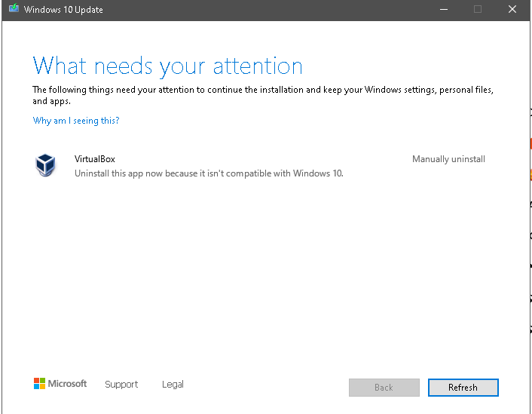Click the 'Uninstall this app now' message
This screenshot has width=532, height=414.
tap(209, 173)
